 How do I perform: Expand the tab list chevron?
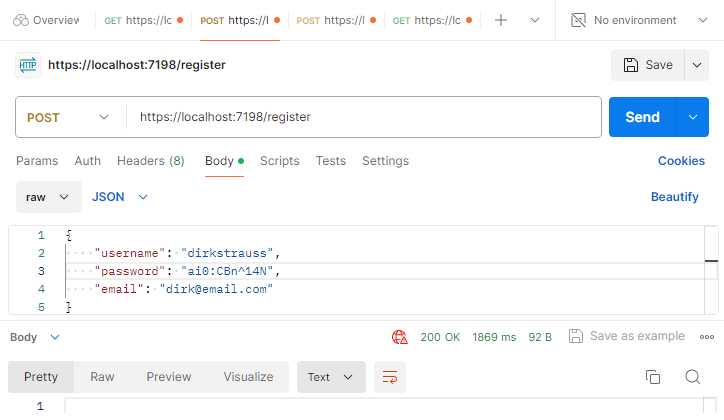pos(535,20)
